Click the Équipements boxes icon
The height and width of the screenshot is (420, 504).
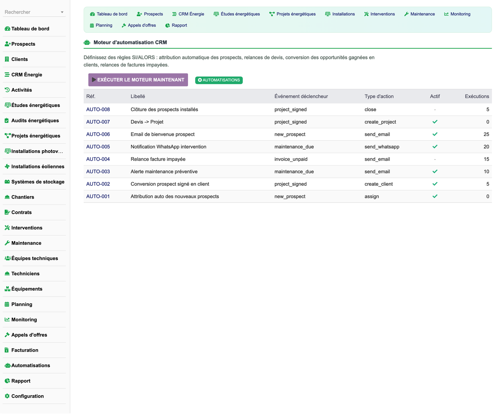click(7, 289)
